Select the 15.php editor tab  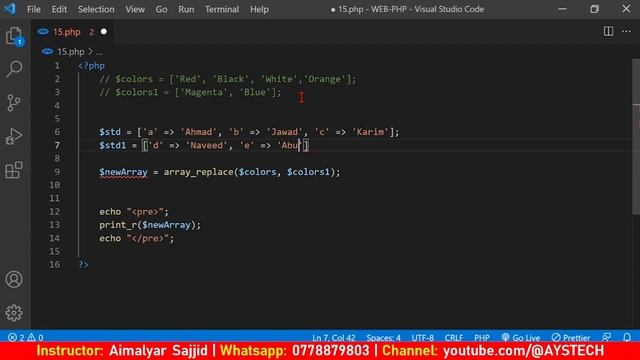tap(72, 31)
